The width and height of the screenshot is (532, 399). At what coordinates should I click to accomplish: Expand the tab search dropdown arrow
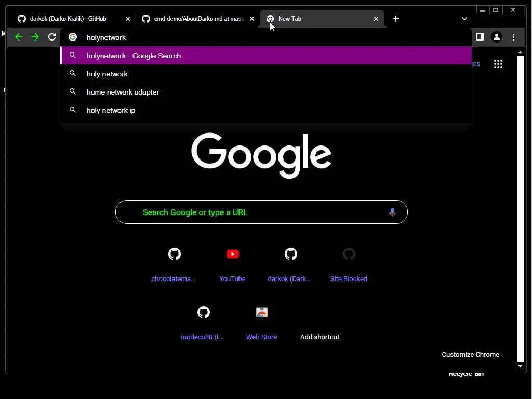click(464, 19)
